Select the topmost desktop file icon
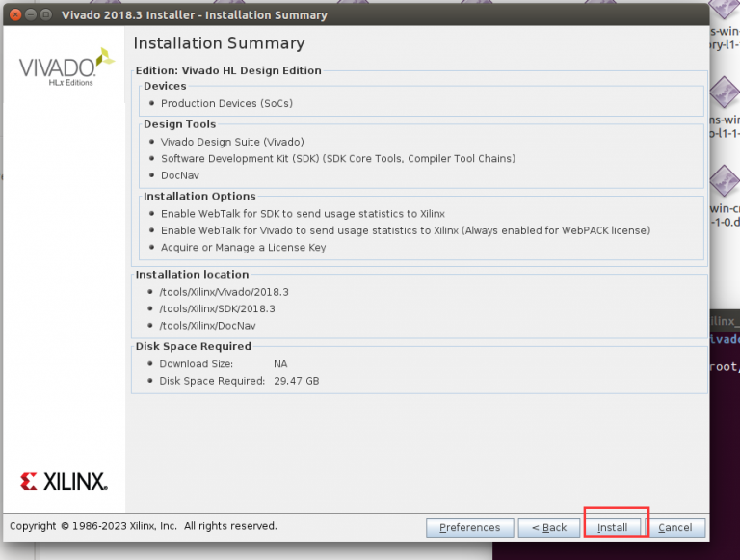This screenshot has width=740, height=560. click(724, 13)
